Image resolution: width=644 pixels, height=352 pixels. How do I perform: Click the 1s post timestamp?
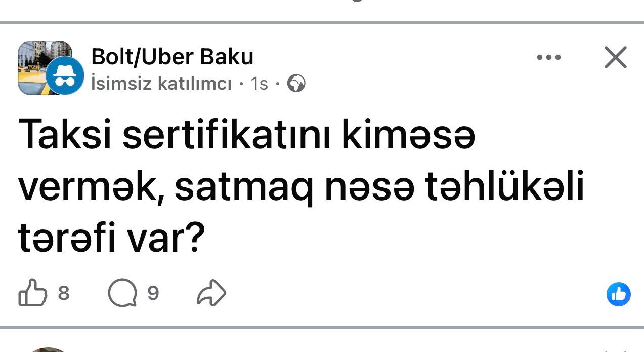[259, 84]
